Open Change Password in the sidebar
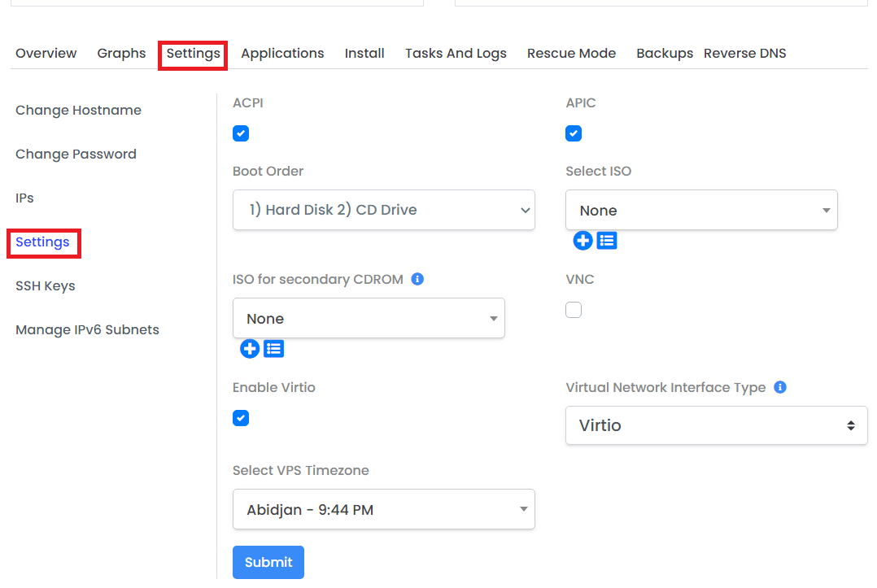Image resolution: width=877 pixels, height=588 pixels. [76, 155]
